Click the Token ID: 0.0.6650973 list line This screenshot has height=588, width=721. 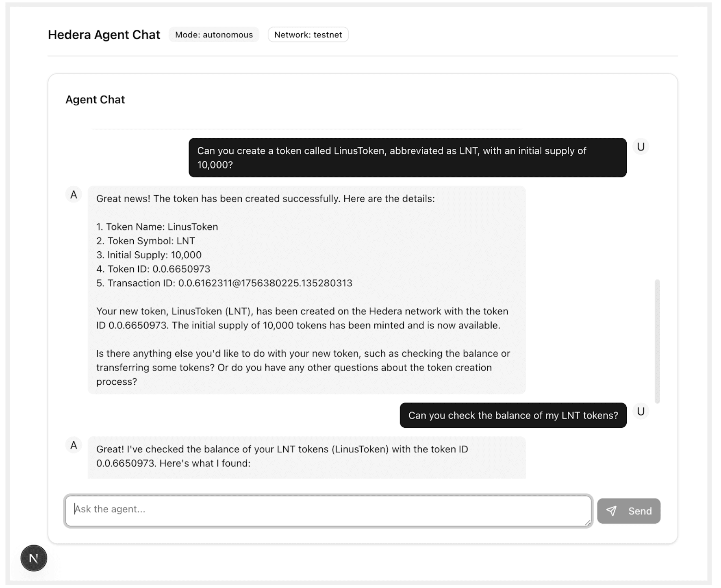tap(153, 269)
